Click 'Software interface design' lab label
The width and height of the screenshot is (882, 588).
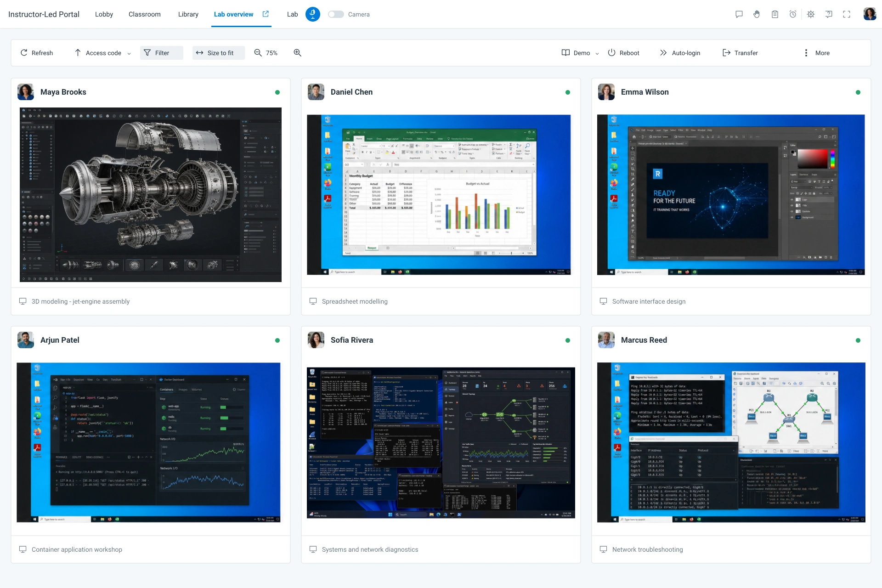tap(649, 301)
